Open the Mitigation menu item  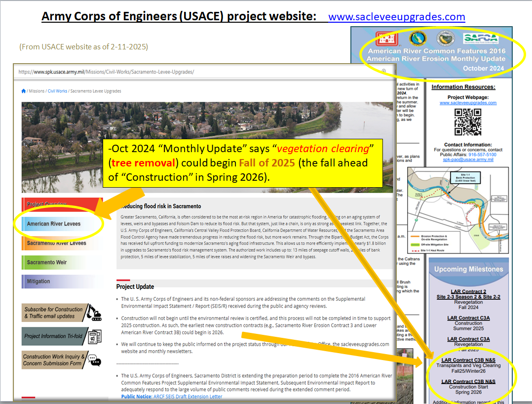(62, 282)
